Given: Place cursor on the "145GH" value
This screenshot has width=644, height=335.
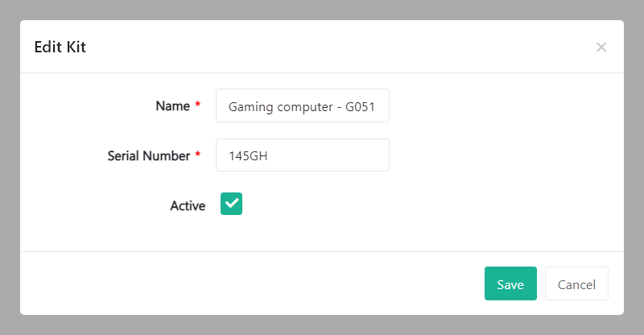Looking at the screenshot, I should point(248,155).
